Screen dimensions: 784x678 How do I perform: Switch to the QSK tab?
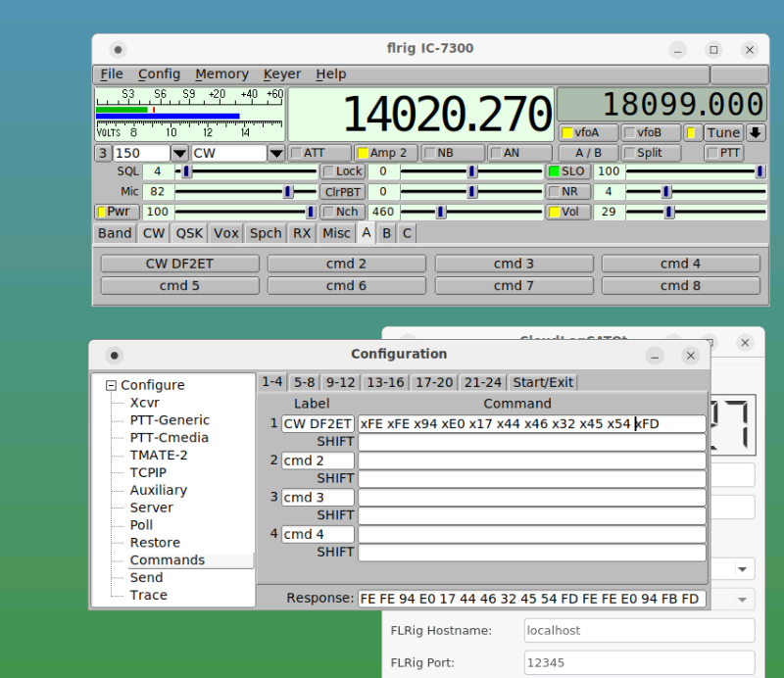[189, 233]
